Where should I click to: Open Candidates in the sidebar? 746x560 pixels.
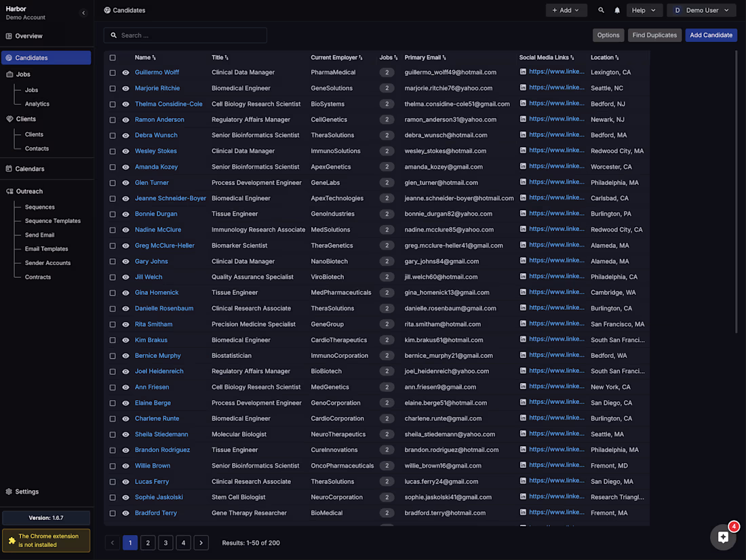(x=46, y=58)
